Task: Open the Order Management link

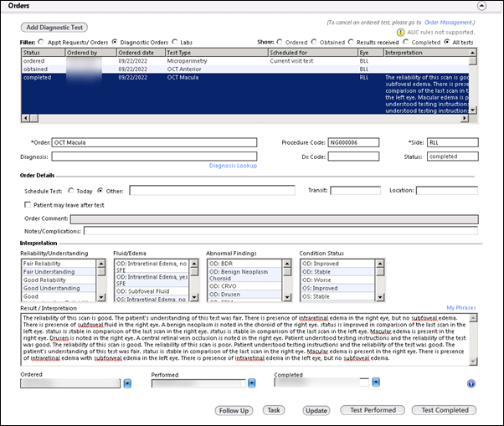Action: pos(449,23)
